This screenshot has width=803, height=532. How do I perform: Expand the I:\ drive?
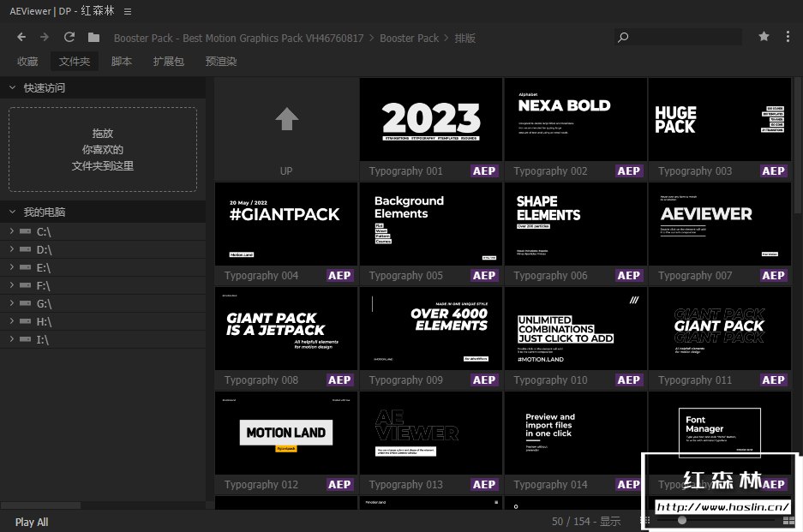click(x=12, y=339)
